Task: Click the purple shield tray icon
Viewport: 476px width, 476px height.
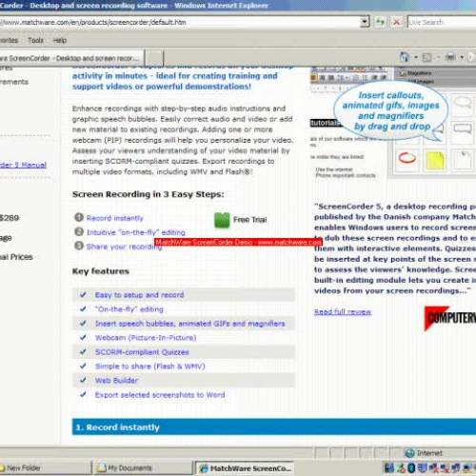Action: [x=422, y=467]
